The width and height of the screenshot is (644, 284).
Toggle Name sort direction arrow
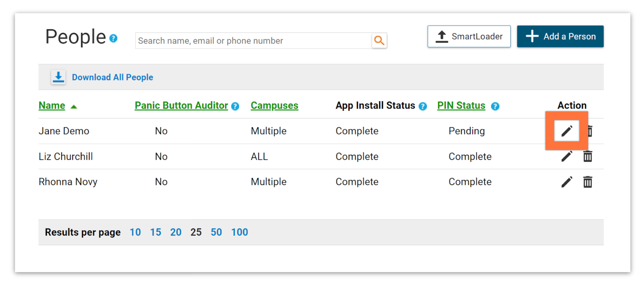[x=74, y=107]
